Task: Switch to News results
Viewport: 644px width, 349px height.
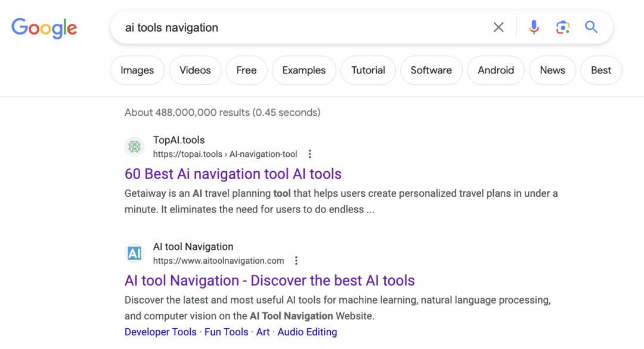Action: click(x=552, y=70)
